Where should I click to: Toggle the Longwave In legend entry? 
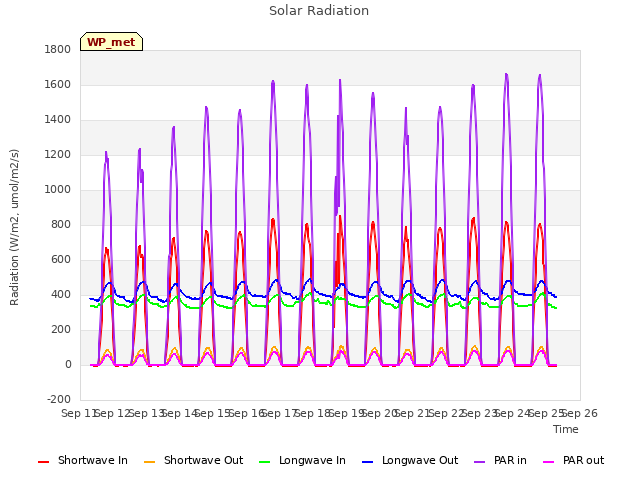coord(302,460)
